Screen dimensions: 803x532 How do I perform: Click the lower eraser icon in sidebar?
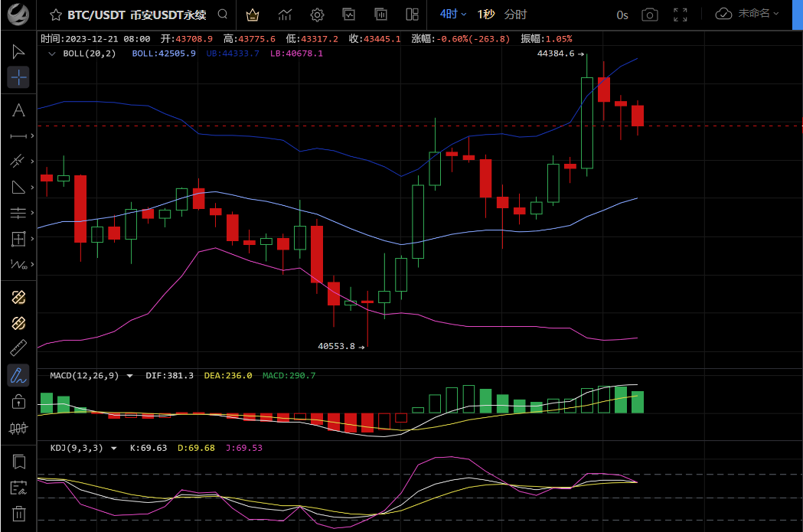coord(18,323)
